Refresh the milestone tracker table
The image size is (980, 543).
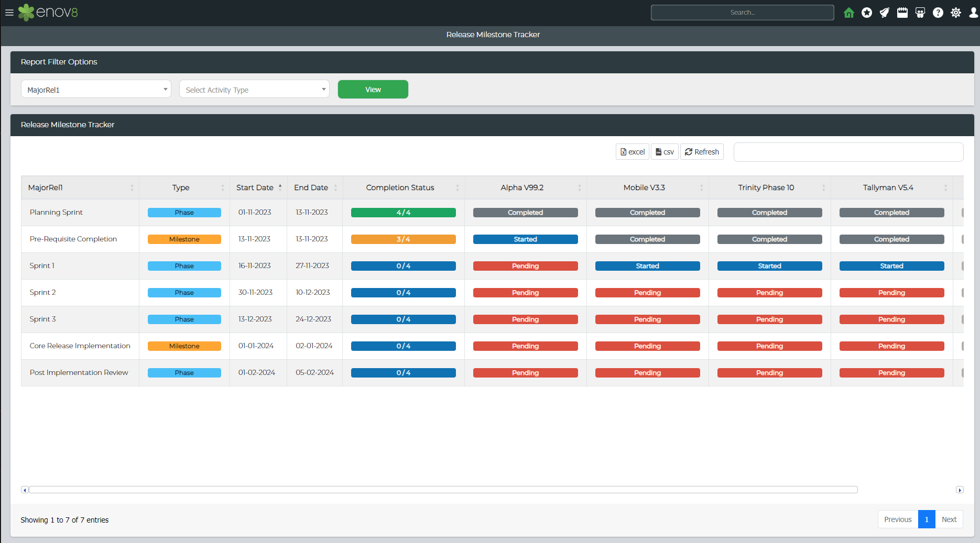point(702,152)
